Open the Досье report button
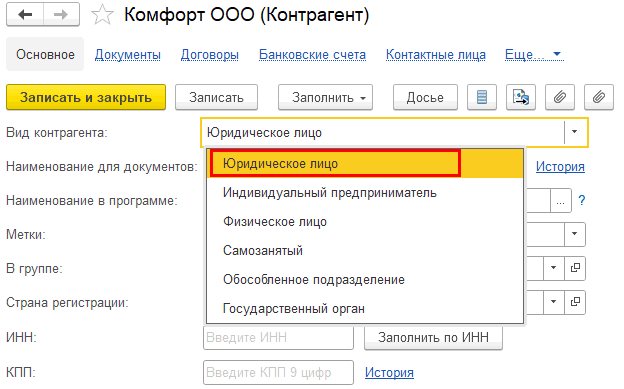 [425, 97]
